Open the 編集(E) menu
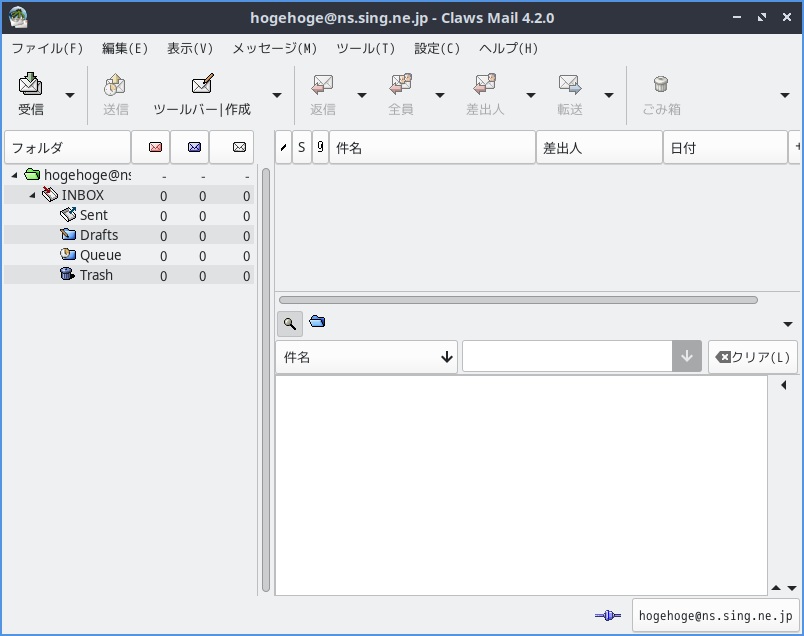The height and width of the screenshot is (636, 804). (125, 48)
